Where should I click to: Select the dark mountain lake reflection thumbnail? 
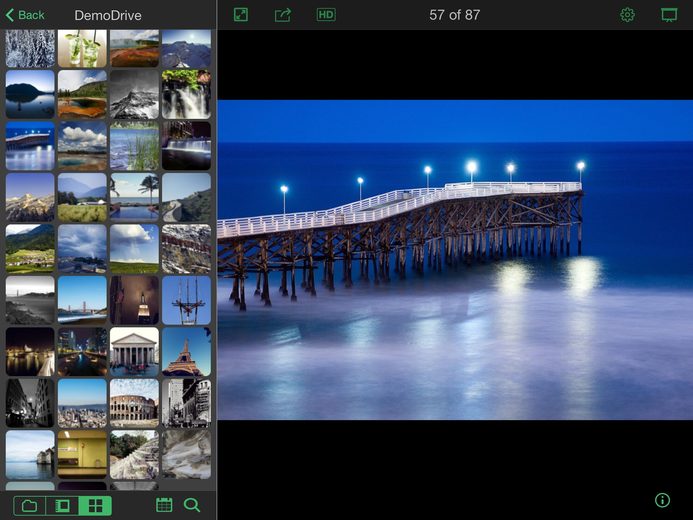click(30, 94)
